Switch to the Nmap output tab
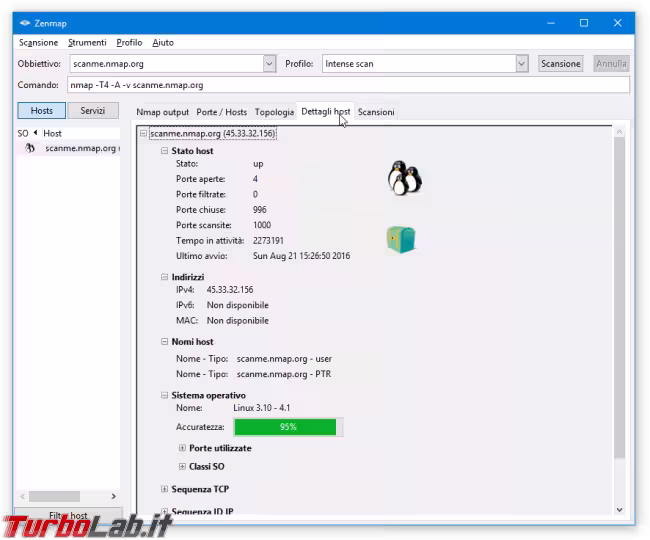 pyautogui.click(x=162, y=112)
